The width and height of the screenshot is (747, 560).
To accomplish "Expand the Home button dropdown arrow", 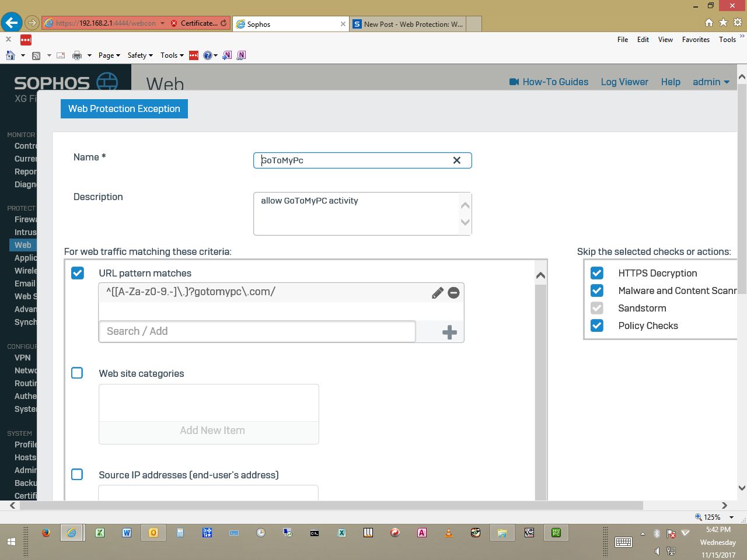I will point(23,55).
